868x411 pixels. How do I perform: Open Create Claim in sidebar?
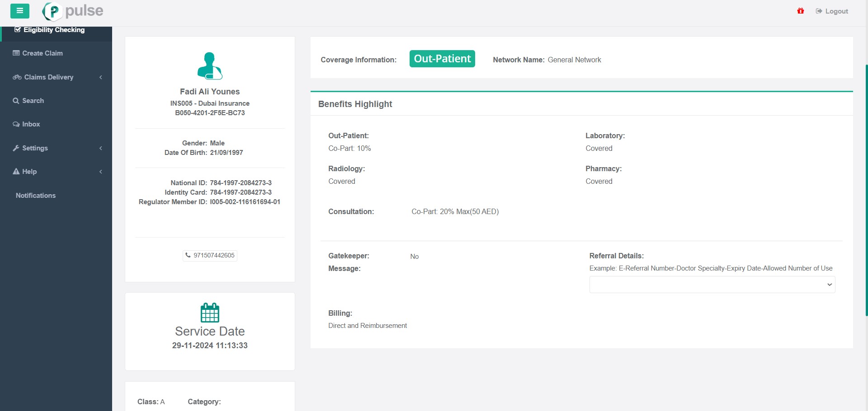tap(42, 53)
